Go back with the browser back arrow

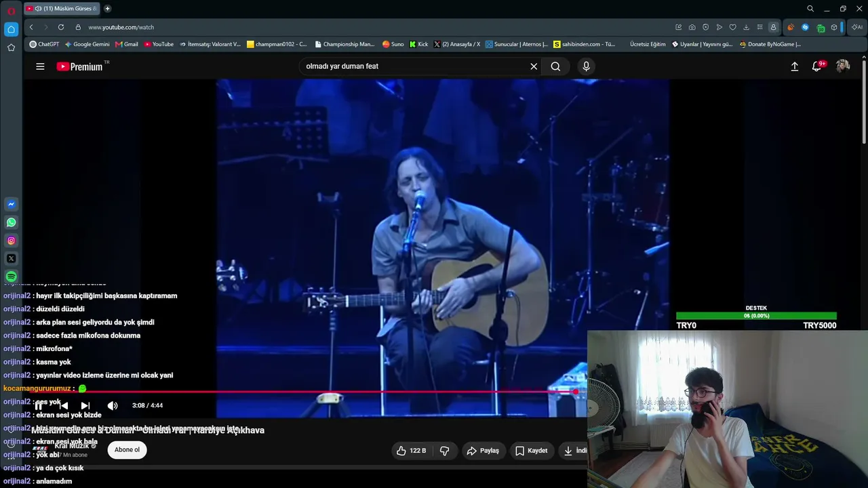point(31,27)
